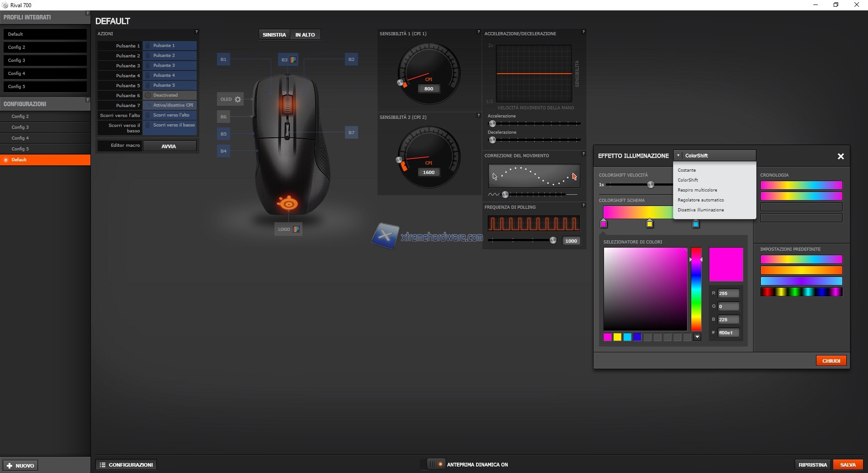This screenshot has height=473, width=868.
Task: Click the B3 scroll wheel color icon
Action: 293,60
